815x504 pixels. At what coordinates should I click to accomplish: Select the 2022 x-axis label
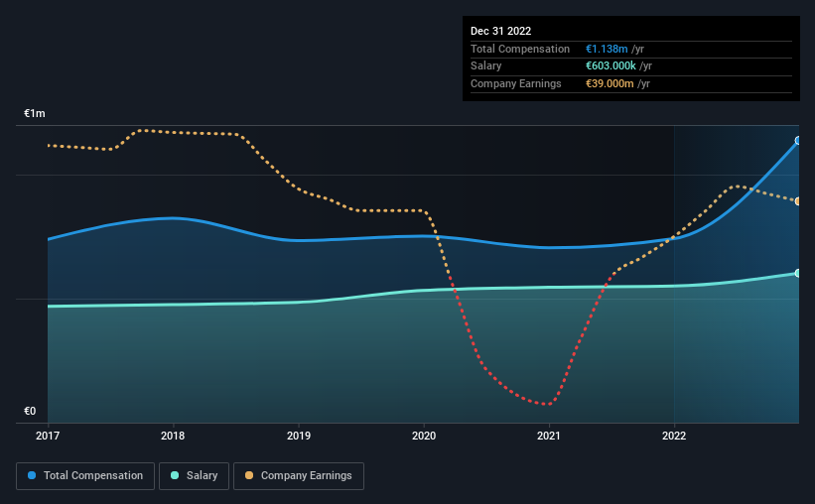[674, 436]
